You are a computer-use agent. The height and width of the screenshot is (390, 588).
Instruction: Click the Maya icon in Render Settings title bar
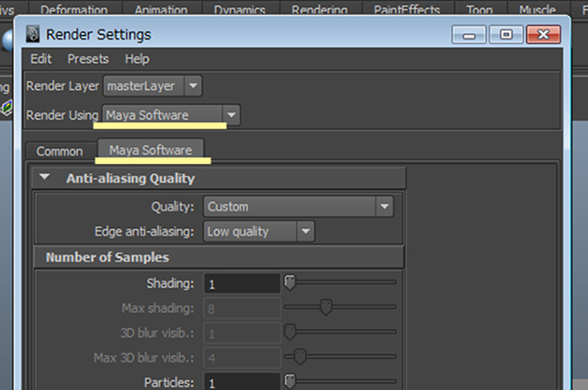point(33,34)
